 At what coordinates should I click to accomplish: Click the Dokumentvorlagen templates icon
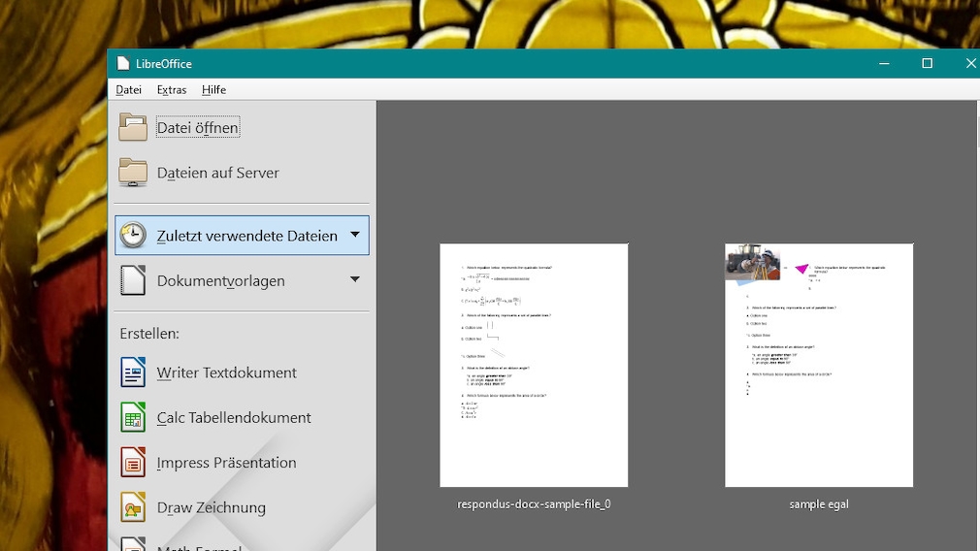pyautogui.click(x=133, y=280)
